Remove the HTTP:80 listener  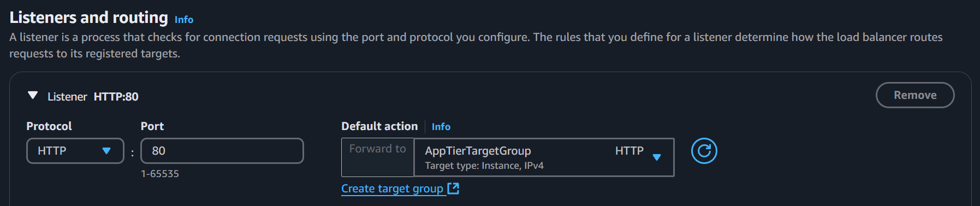915,95
